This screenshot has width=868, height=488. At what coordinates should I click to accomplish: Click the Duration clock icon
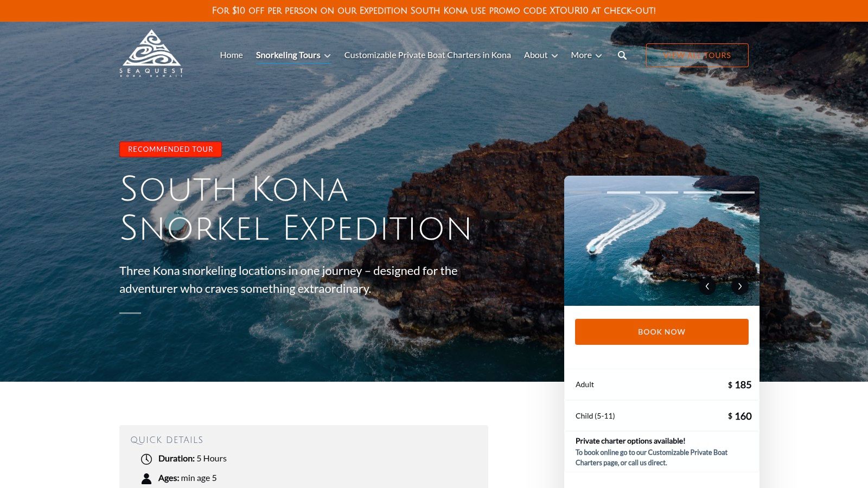(146, 459)
